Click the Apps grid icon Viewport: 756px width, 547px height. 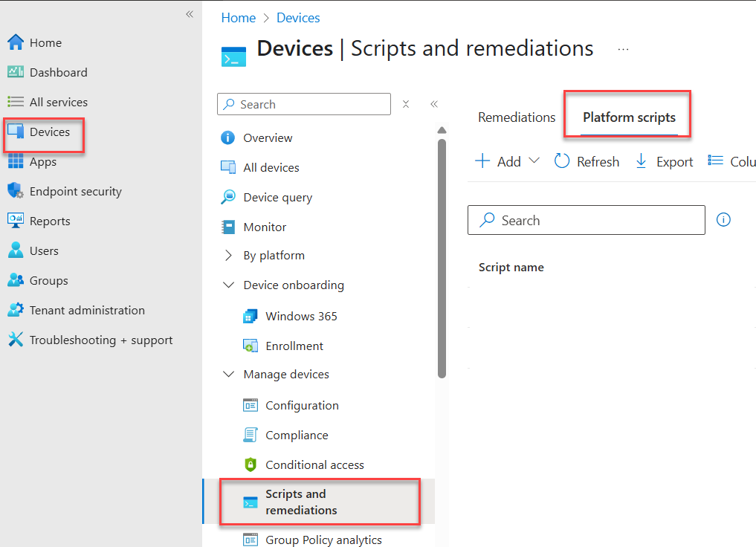point(16,161)
